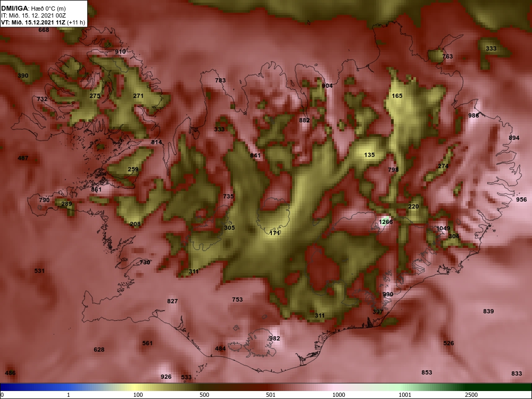
Task: Click the colour scale label 1000
Action: tap(338, 395)
